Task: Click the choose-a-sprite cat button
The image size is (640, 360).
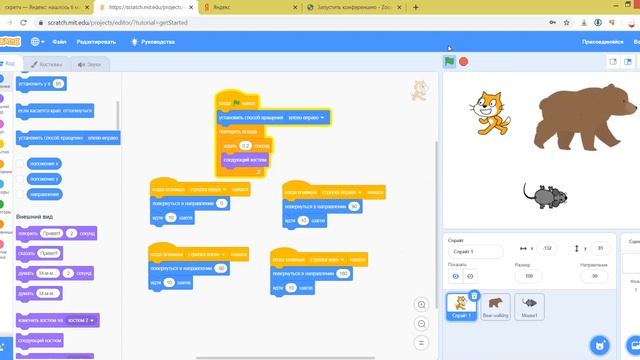Action: (600, 345)
